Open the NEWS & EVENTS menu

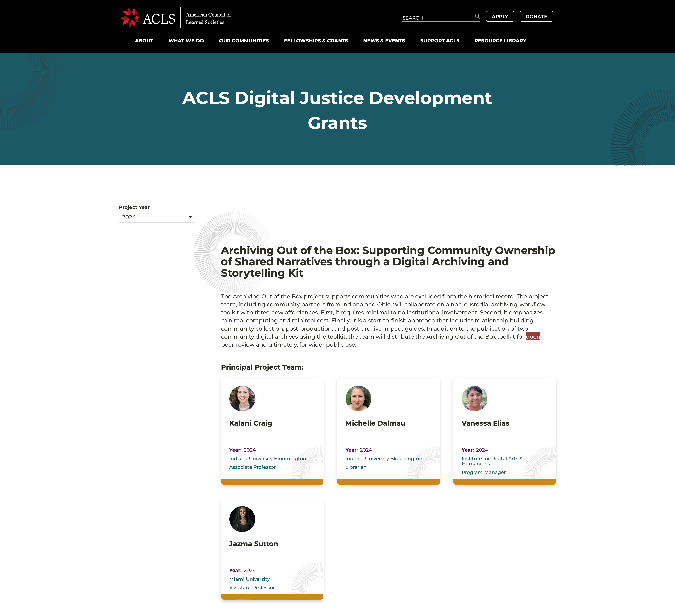click(x=384, y=41)
